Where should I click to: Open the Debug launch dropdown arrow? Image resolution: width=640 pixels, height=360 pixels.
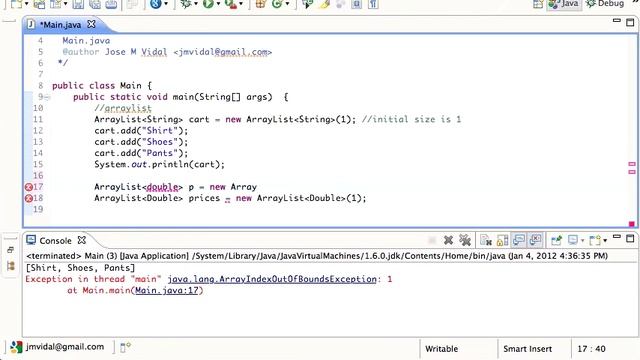(196, 4)
